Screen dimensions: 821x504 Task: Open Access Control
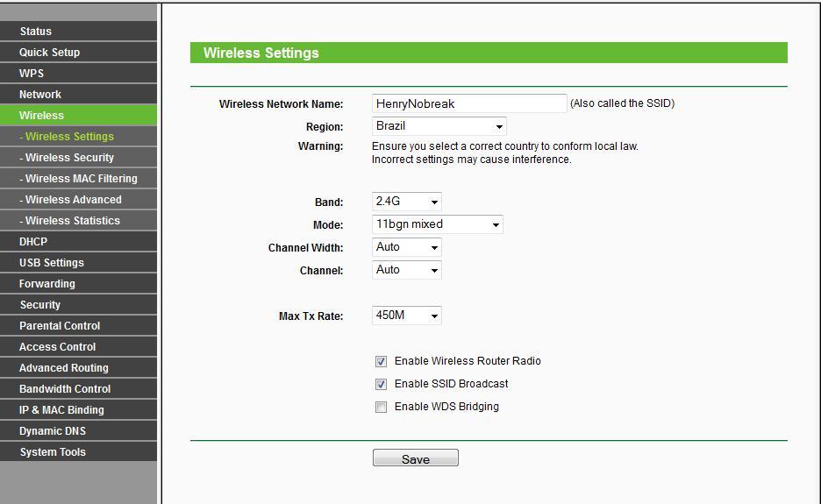coord(79,346)
